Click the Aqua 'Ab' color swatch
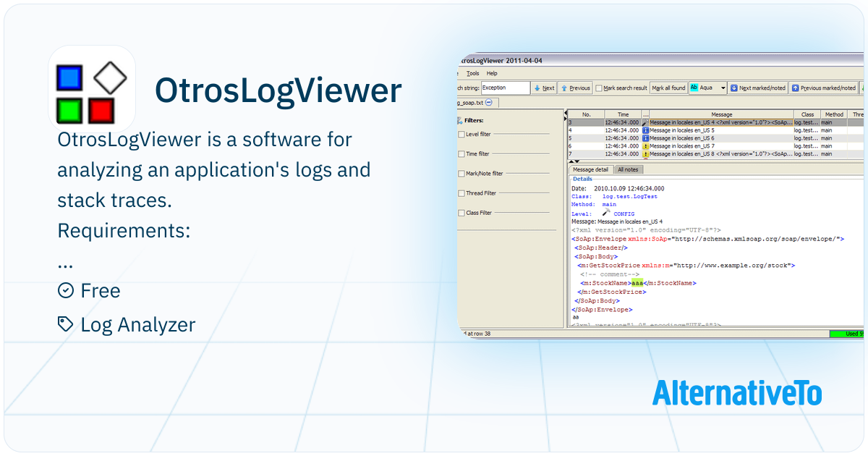This screenshot has height=456, width=868. pos(694,88)
